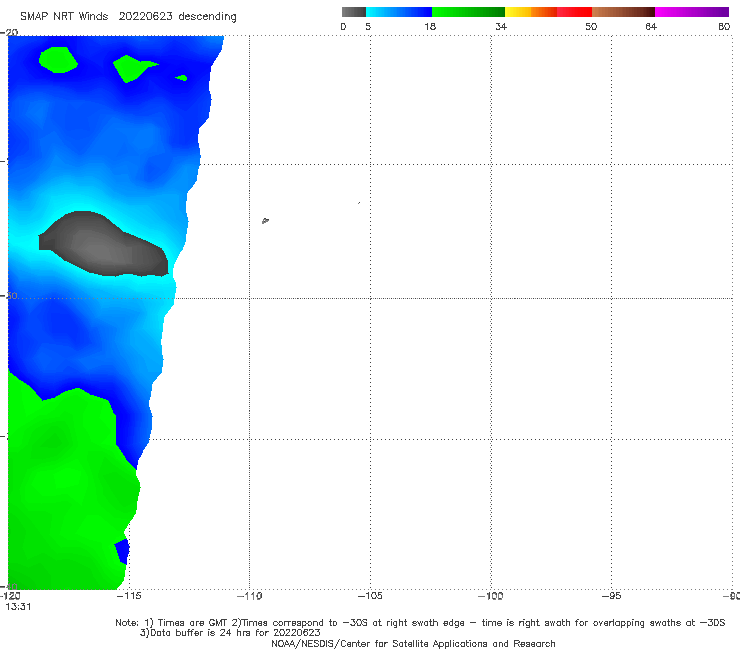
Task: Click the longitude label '-115'
Action: [128, 596]
